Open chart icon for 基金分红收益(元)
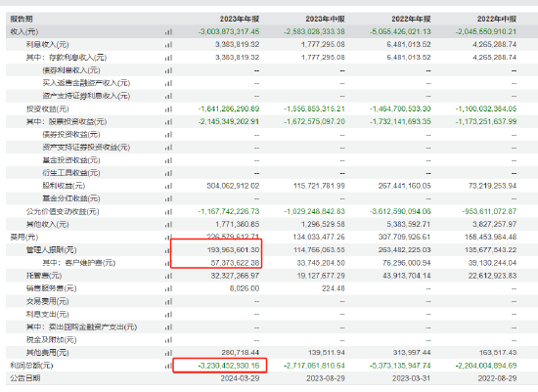The image size is (538, 392). 168,198
